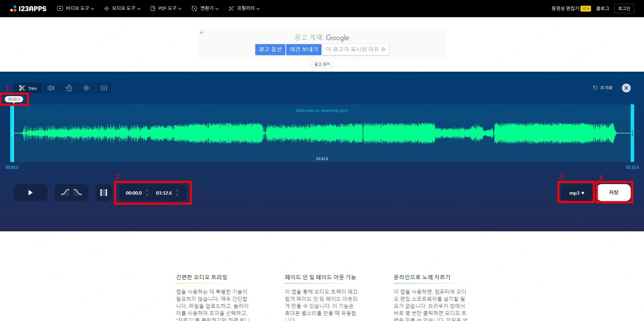Click the 광고 제거 button
Image resolution: width=644 pixels, height=321 pixels.
point(322,65)
